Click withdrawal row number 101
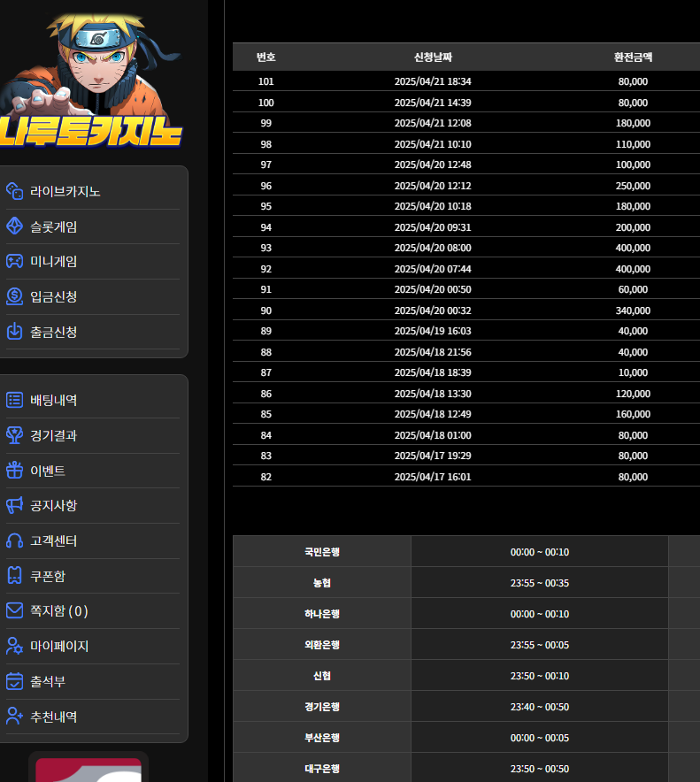This screenshot has height=782, width=700. coord(266,81)
